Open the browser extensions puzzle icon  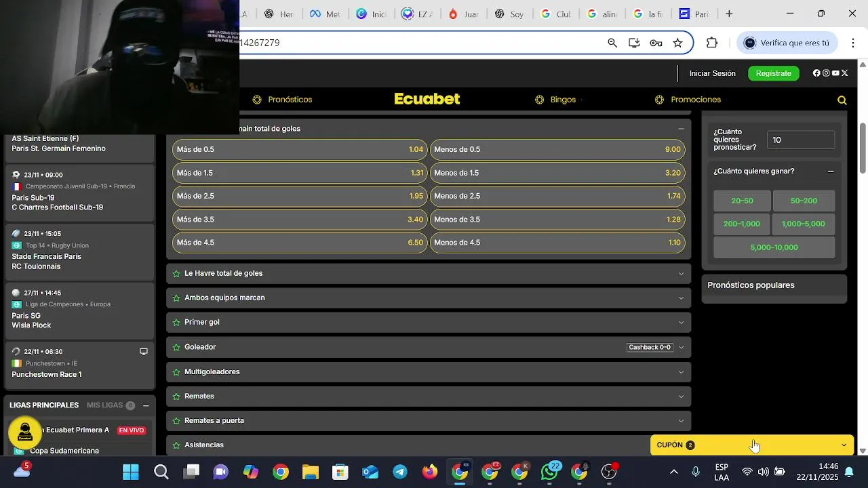click(712, 43)
